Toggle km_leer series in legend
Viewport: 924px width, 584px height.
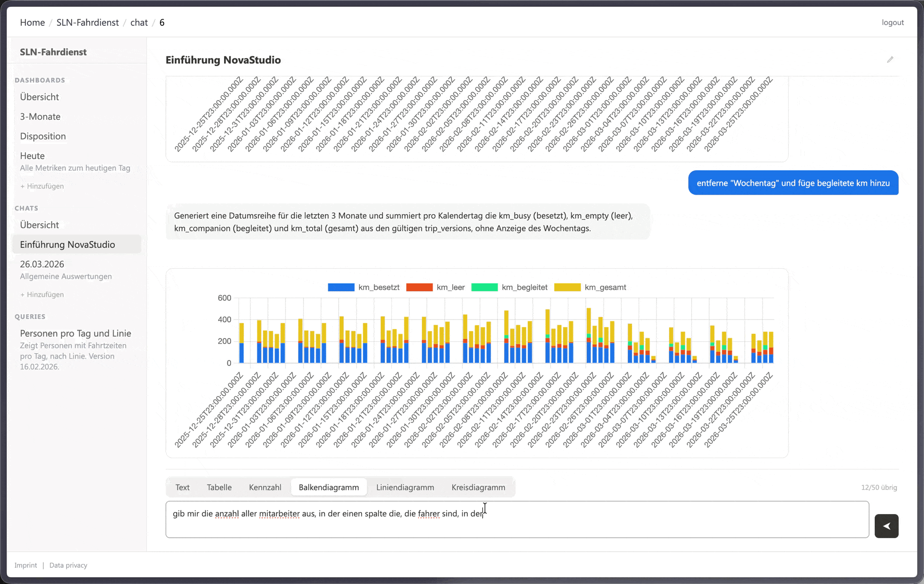point(435,287)
